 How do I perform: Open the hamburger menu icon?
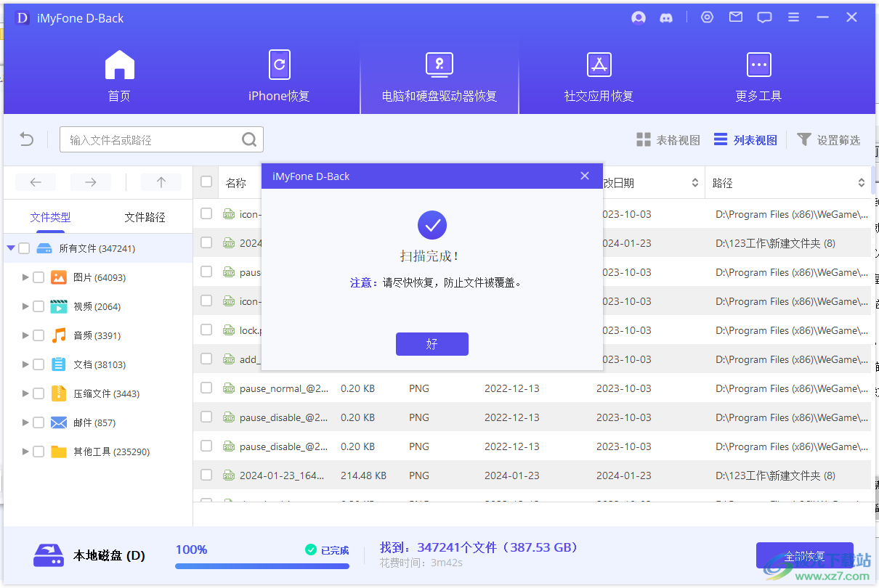coord(793,17)
